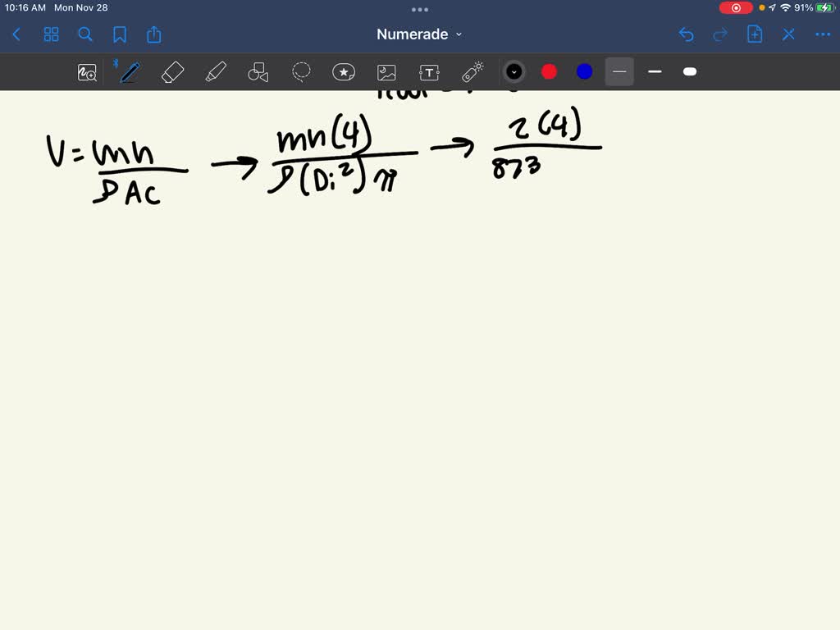Select the medium stroke width
Image resolution: width=840 pixels, height=630 pixels.
pyautogui.click(x=655, y=72)
